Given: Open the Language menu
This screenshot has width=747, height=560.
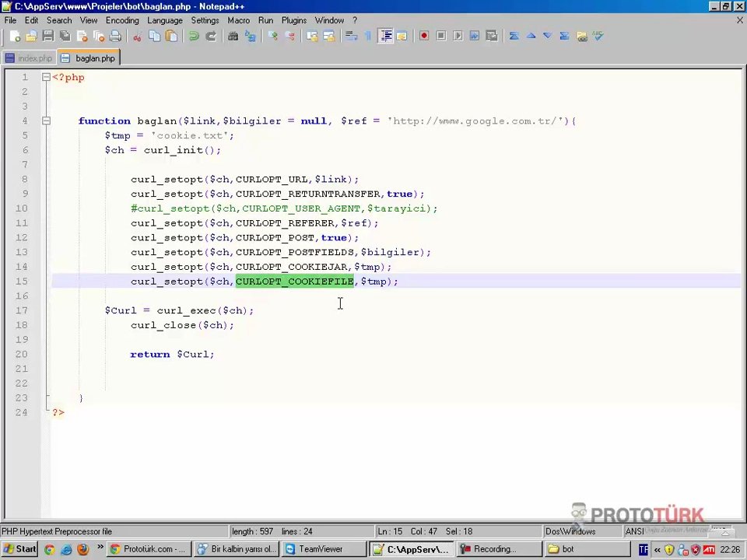Looking at the screenshot, I should (165, 20).
